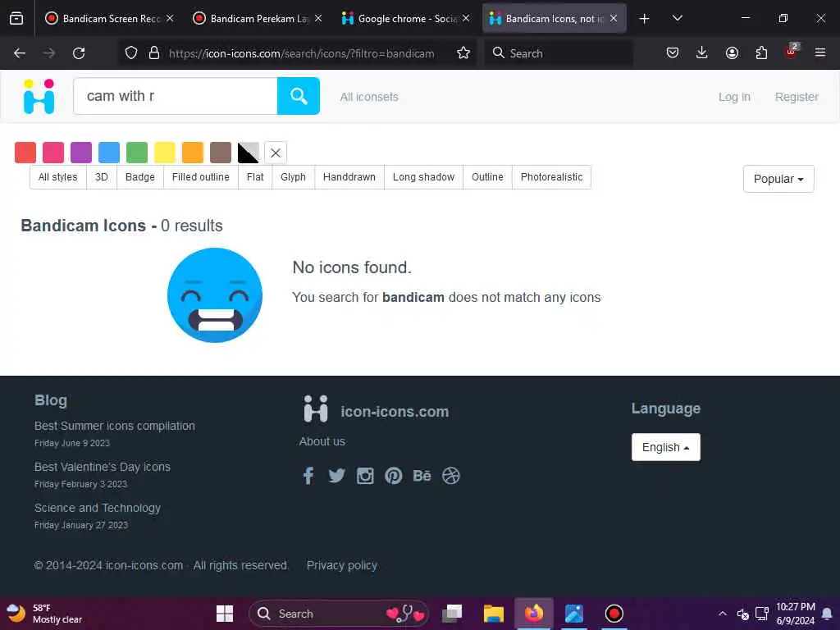Open the Instagram footer icon
Screen dimensions: 840x630
[365, 476]
